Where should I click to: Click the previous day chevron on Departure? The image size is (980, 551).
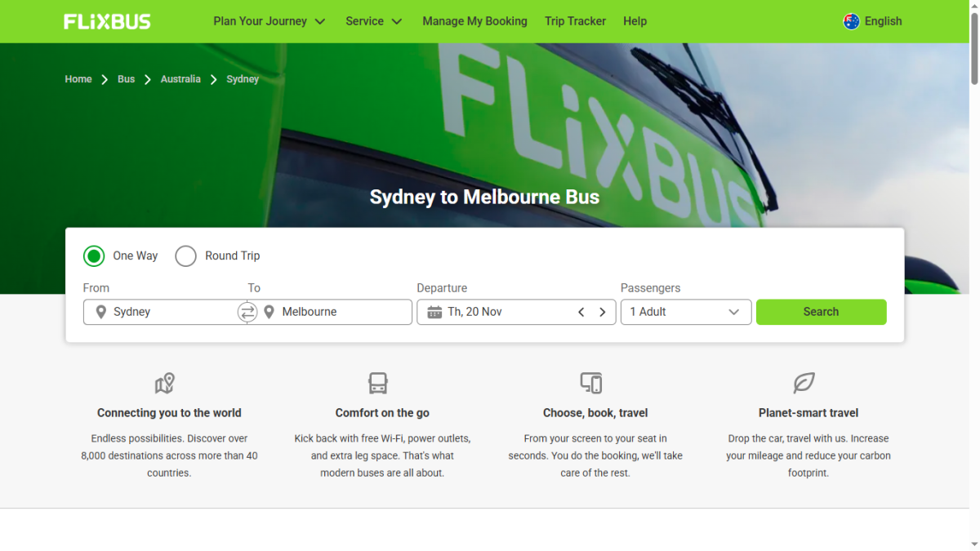[x=581, y=312]
